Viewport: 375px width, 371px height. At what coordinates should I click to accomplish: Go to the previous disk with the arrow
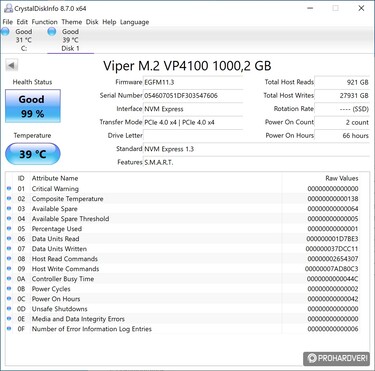point(12,65)
